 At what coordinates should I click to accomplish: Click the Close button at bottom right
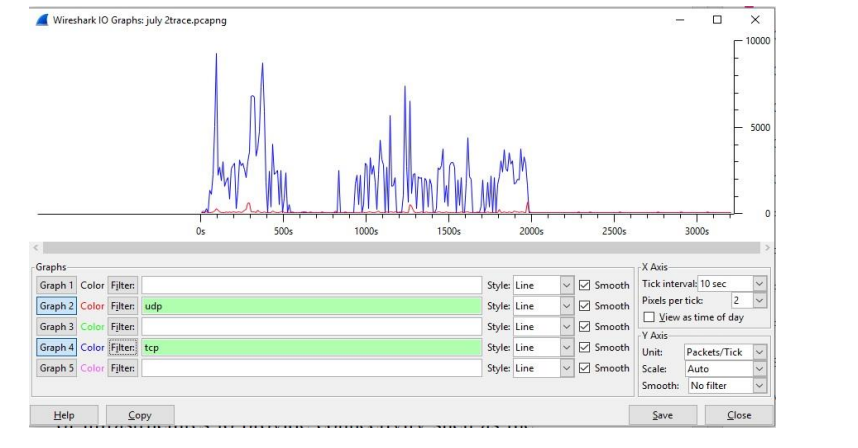point(740,415)
